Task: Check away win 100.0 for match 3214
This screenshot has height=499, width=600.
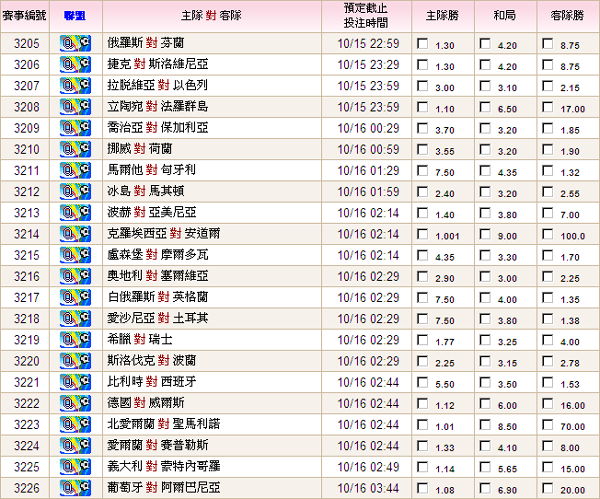Action: (548, 234)
